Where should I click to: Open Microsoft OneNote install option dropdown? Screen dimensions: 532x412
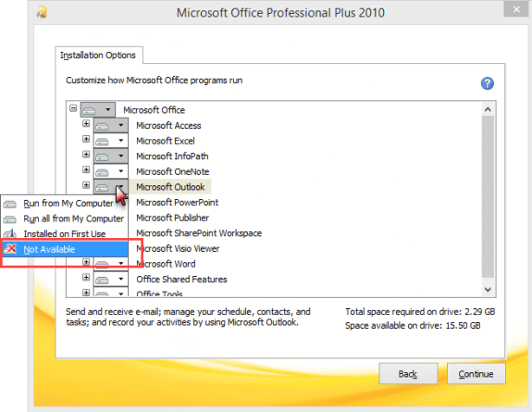pos(111,171)
